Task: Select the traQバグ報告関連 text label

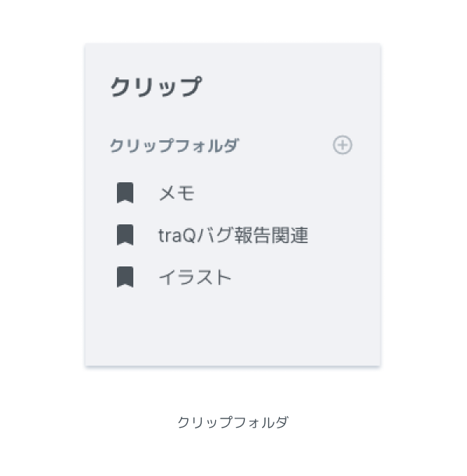Action: click(233, 235)
